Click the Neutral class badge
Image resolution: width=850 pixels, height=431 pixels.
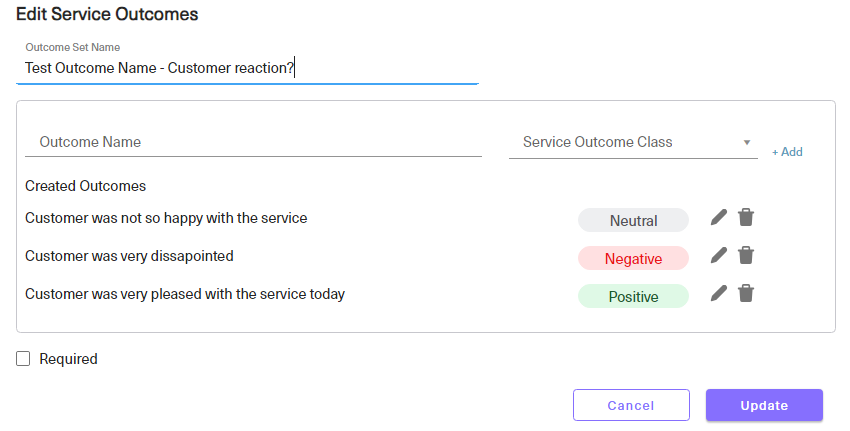click(633, 221)
